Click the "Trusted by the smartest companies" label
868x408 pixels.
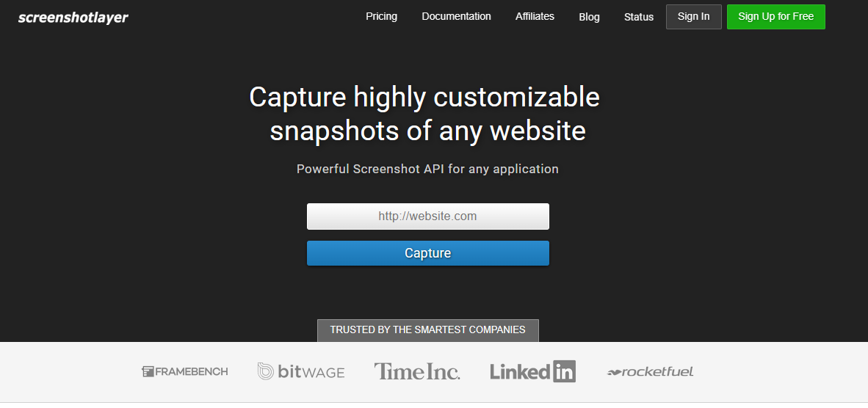click(427, 330)
